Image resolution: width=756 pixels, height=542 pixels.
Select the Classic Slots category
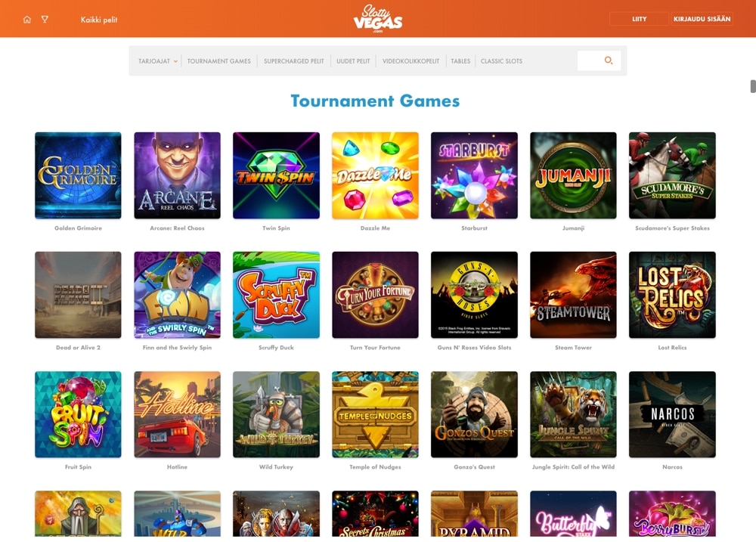(x=501, y=61)
